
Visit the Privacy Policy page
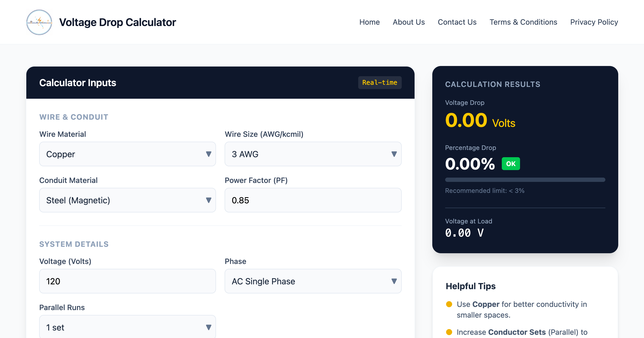point(594,22)
